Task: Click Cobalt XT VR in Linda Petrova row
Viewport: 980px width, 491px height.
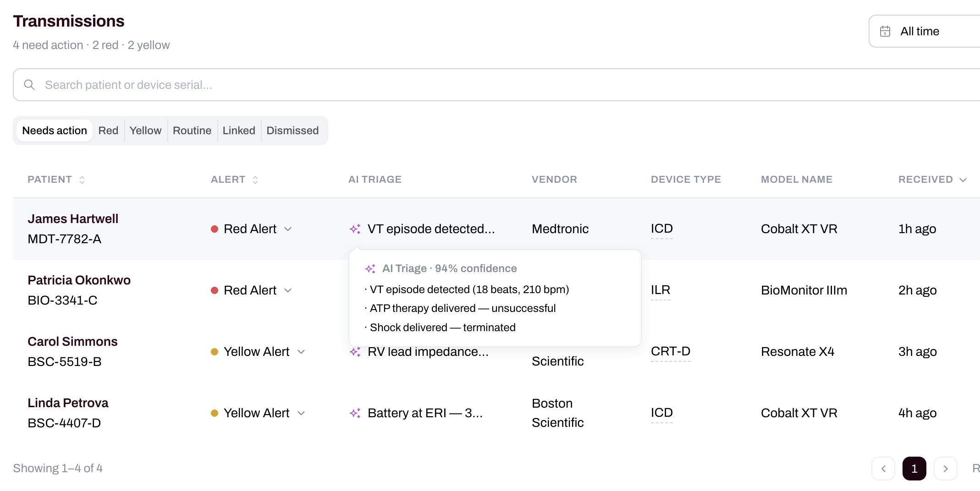Action: [x=799, y=413]
